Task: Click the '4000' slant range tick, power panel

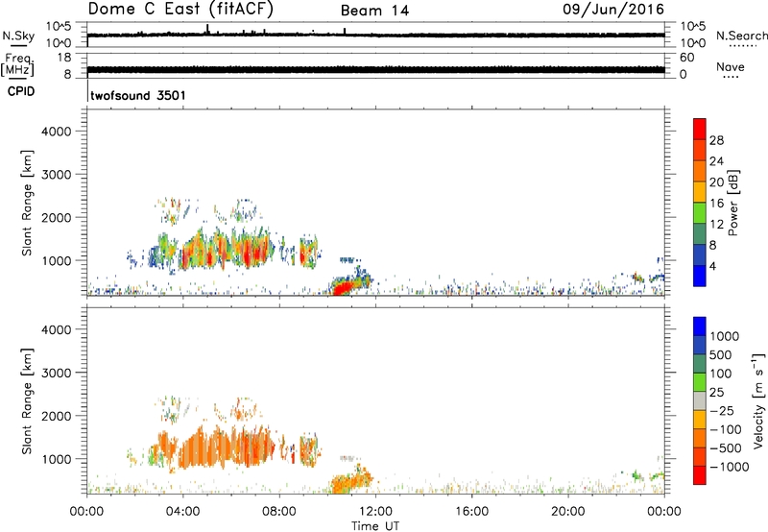Action: pos(57,132)
